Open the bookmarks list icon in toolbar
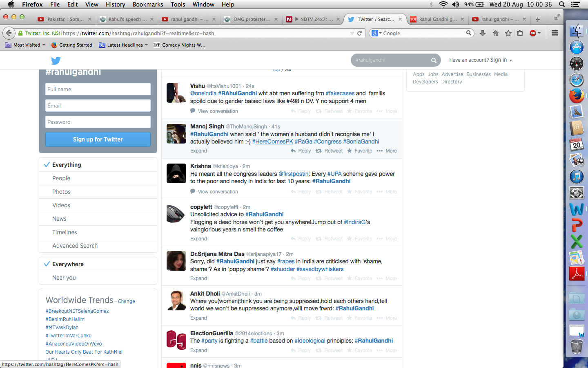This screenshot has height=368, width=588. (520, 33)
